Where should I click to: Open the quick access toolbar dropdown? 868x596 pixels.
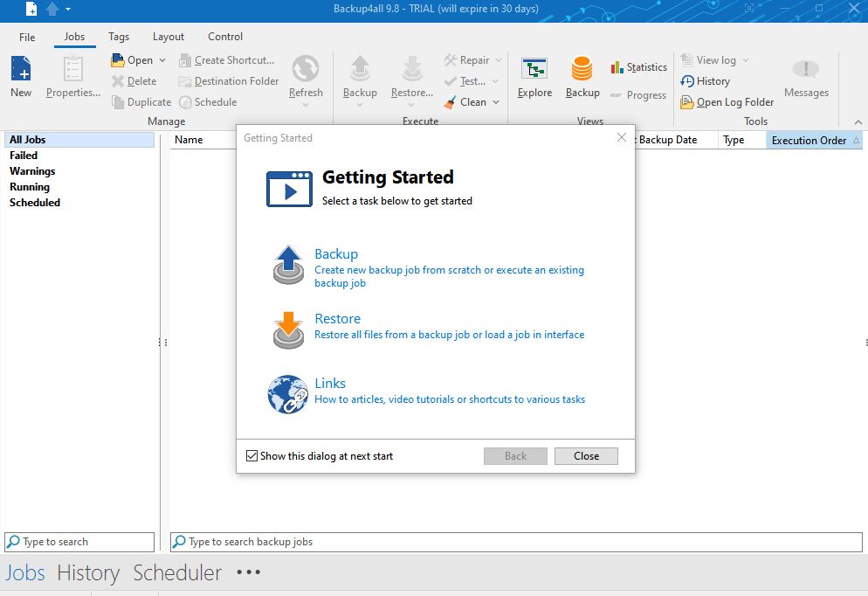[67, 9]
